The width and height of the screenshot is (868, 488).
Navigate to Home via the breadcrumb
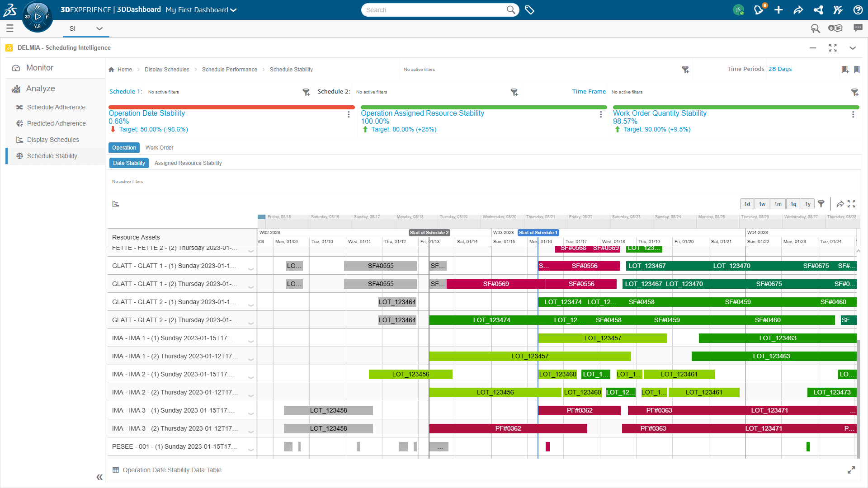[x=124, y=69]
